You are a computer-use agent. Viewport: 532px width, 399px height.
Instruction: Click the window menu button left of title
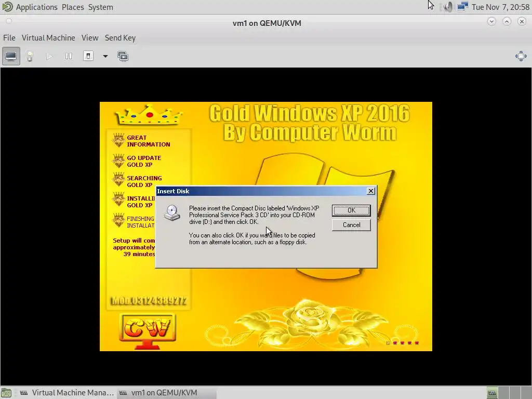(x=9, y=21)
